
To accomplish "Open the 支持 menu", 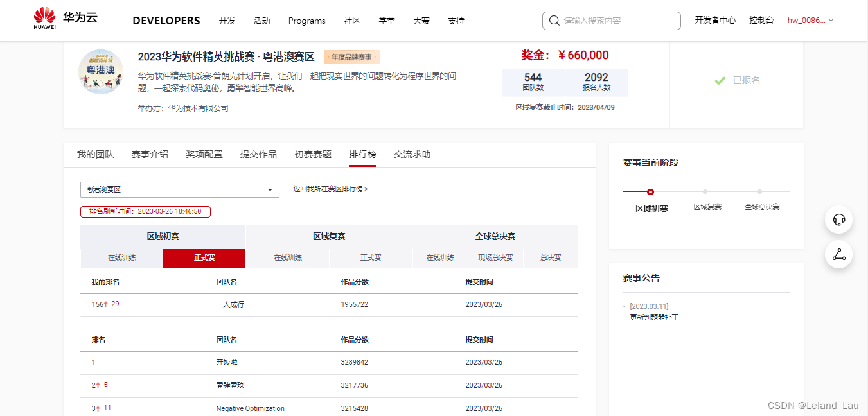I will coord(456,21).
